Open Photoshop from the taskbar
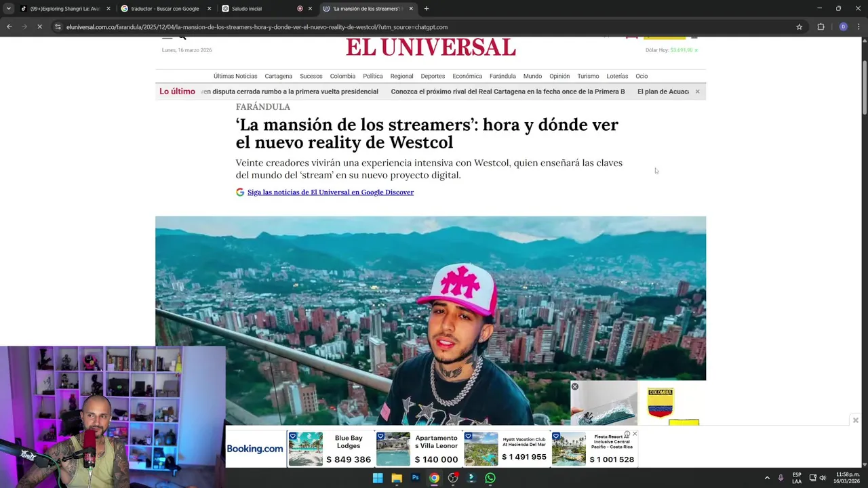Viewport: 868px width, 488px height. coord(415,478)
